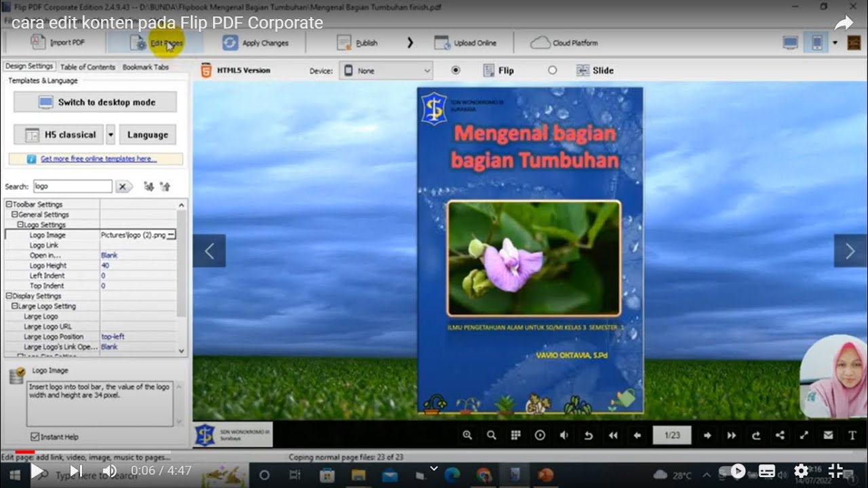868x488 pixels.
Task: Show page thumbnails grid icon
Action: 515,435
